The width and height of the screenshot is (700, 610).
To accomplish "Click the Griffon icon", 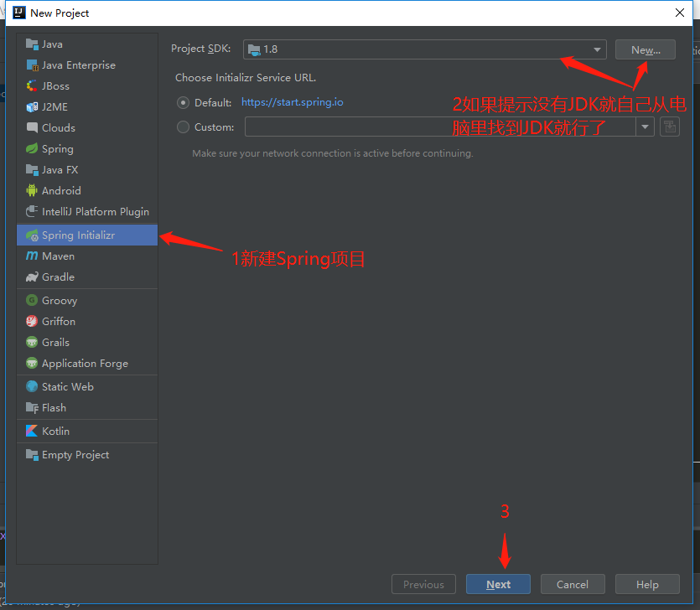I will 32,321.
